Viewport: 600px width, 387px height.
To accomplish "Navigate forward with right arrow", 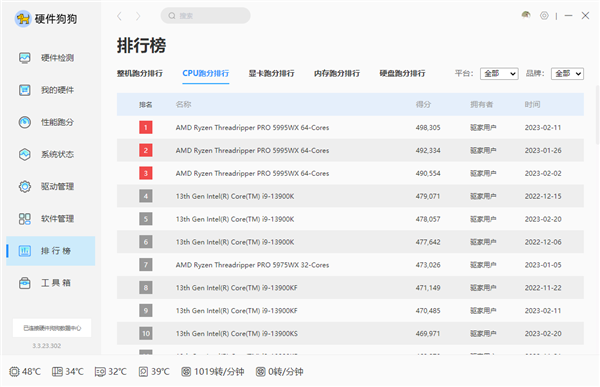I will [x=138, y=16].
